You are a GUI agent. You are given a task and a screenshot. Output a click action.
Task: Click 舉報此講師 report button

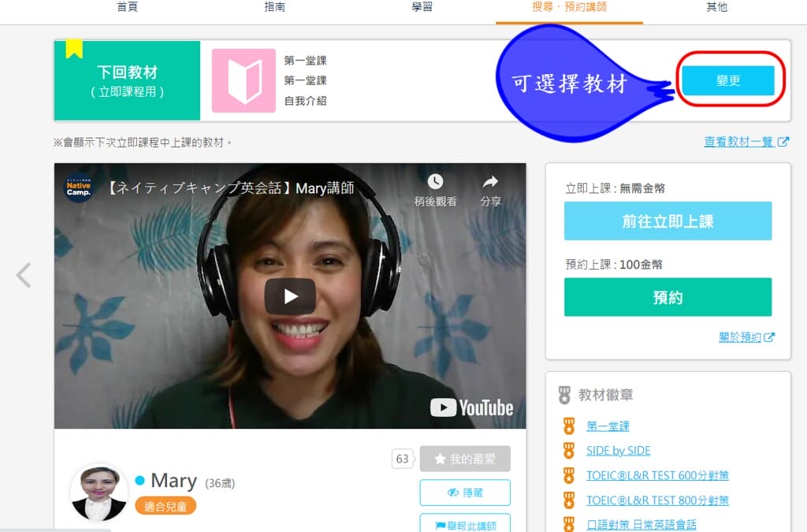[465, 524]
